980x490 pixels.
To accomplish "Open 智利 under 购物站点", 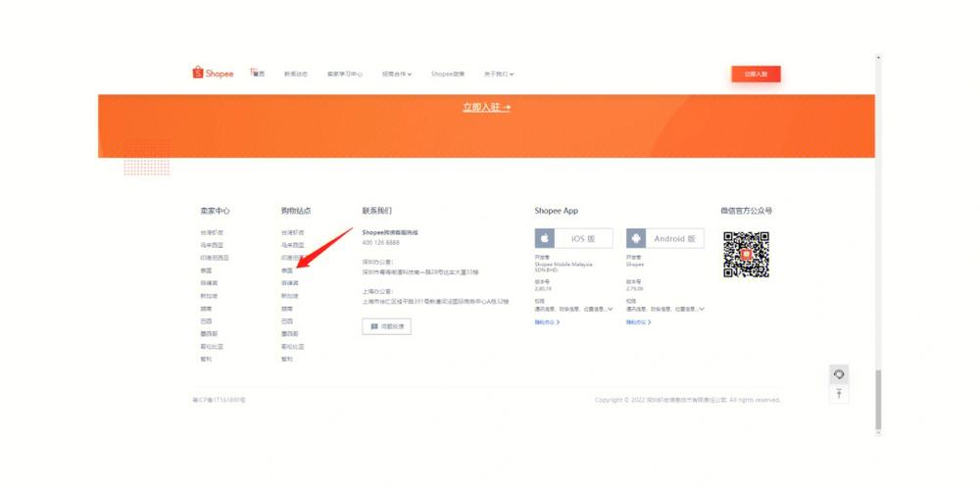I will (287, 360).
